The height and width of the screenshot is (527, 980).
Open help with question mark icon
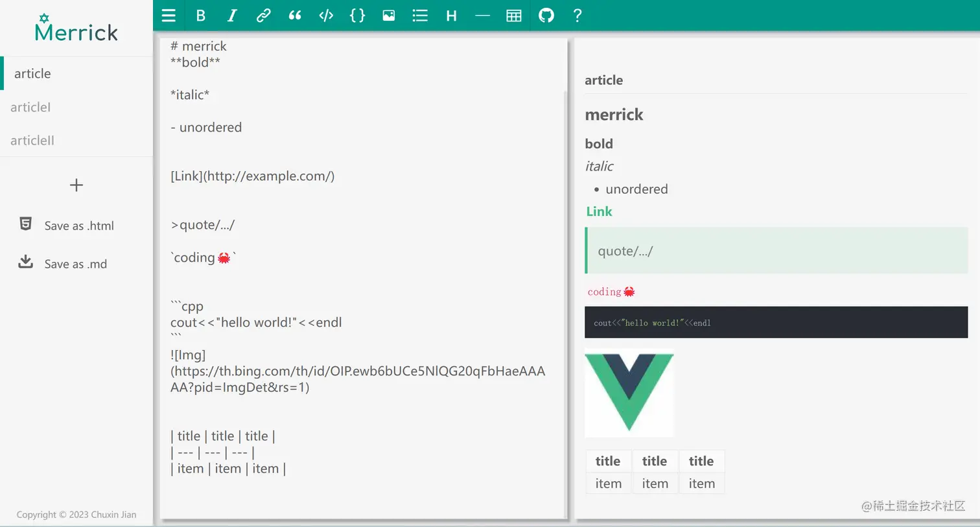(x=577, y=16)
